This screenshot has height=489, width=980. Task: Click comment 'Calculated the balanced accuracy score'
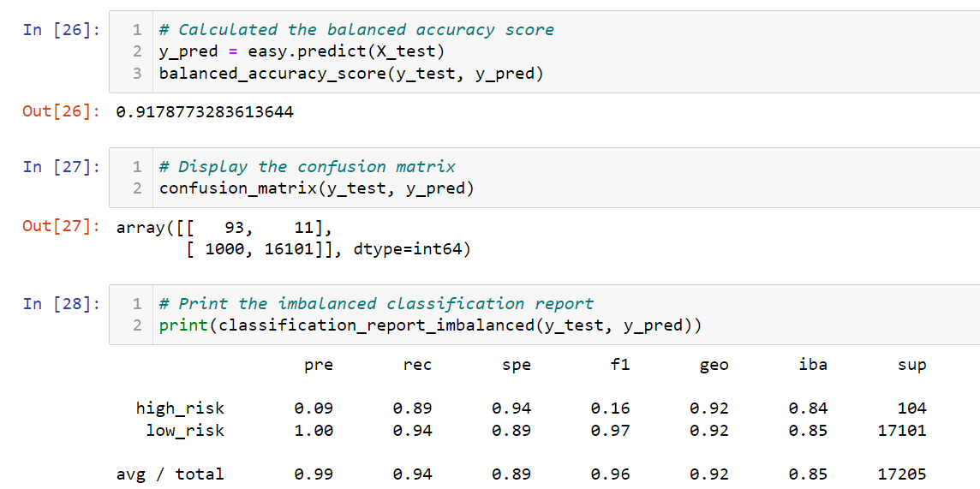point(356,29)
